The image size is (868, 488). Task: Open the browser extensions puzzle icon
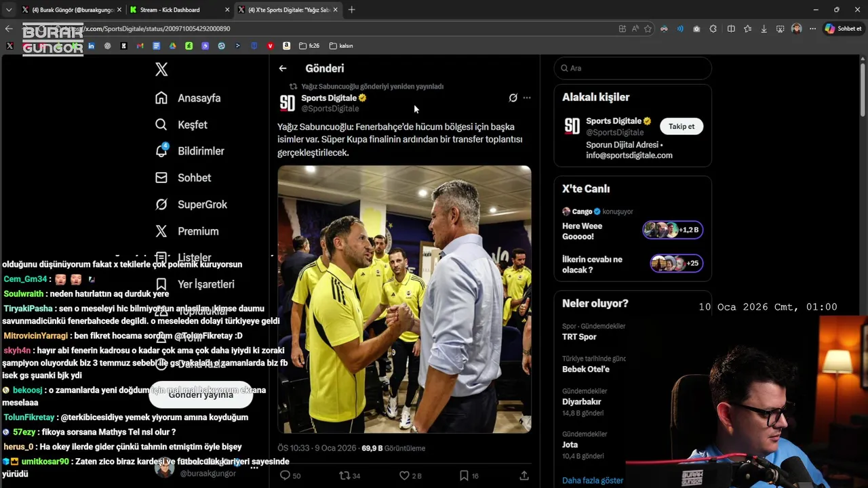pyautogui.click(x=713, y=28)
